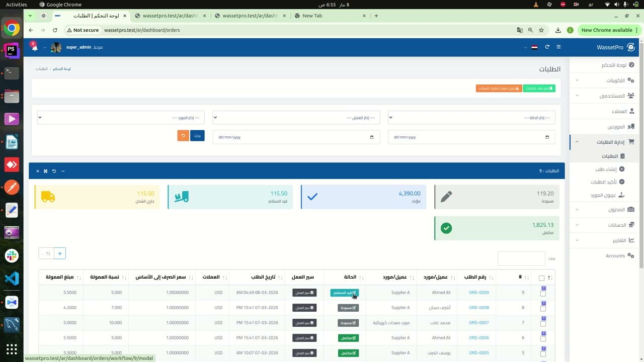This screenshot has height=362, width=644.
Task: Click the right-side date filter field
Action: pyautogui.click(x=471, y=137)
